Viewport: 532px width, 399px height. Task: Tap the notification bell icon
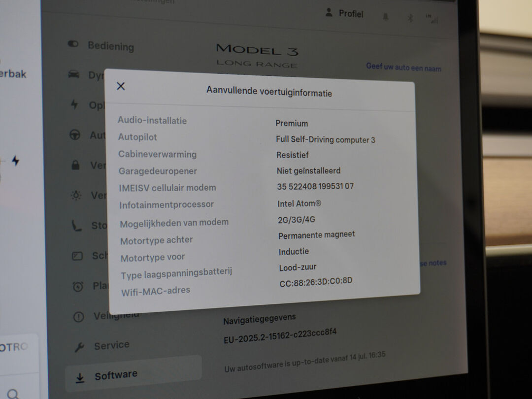point(386,17)
